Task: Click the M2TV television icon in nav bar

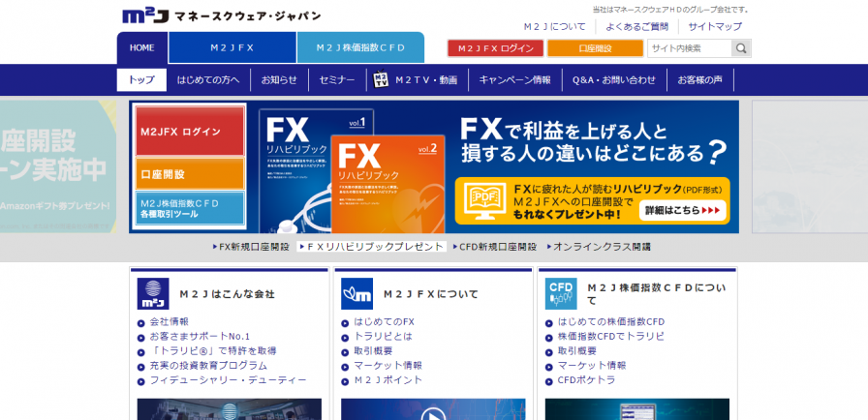Action: pyautogui.click(x=381, y=80)
